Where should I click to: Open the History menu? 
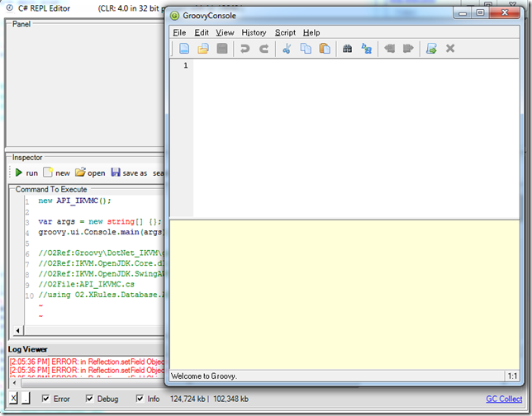click(254, 32)
